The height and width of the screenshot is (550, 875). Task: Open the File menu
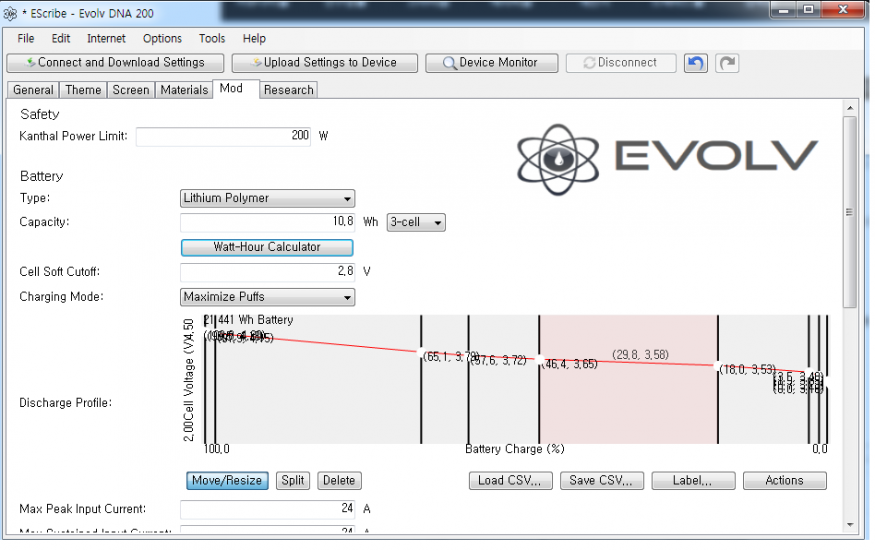pyautogui.click(x=26, y=38)
